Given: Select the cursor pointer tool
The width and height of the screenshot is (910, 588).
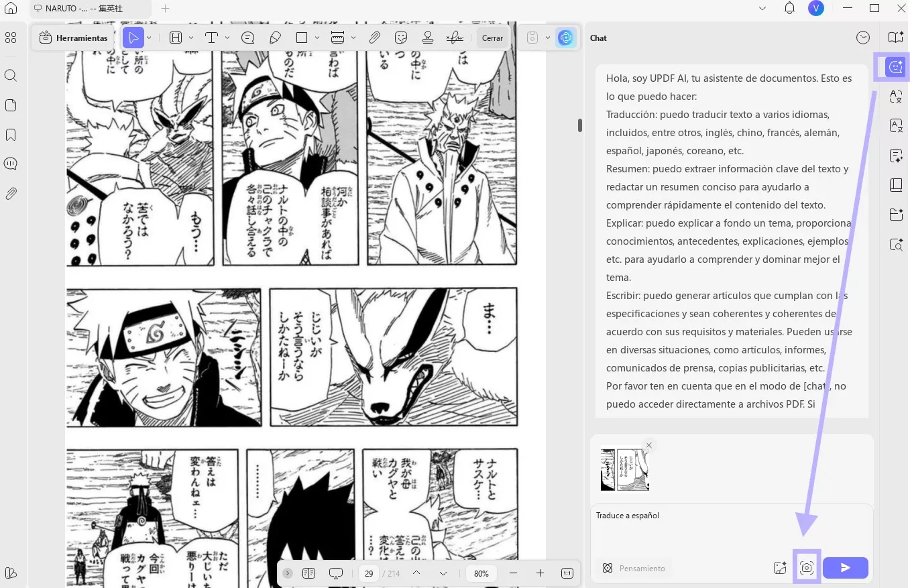Looking at the screenshot, I should point(133,38).
